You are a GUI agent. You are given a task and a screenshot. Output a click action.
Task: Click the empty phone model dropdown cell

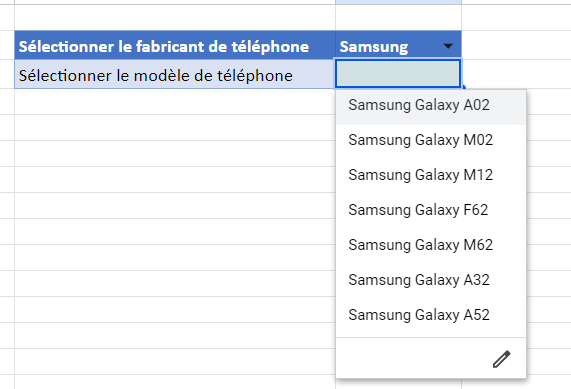pos(398,74)
